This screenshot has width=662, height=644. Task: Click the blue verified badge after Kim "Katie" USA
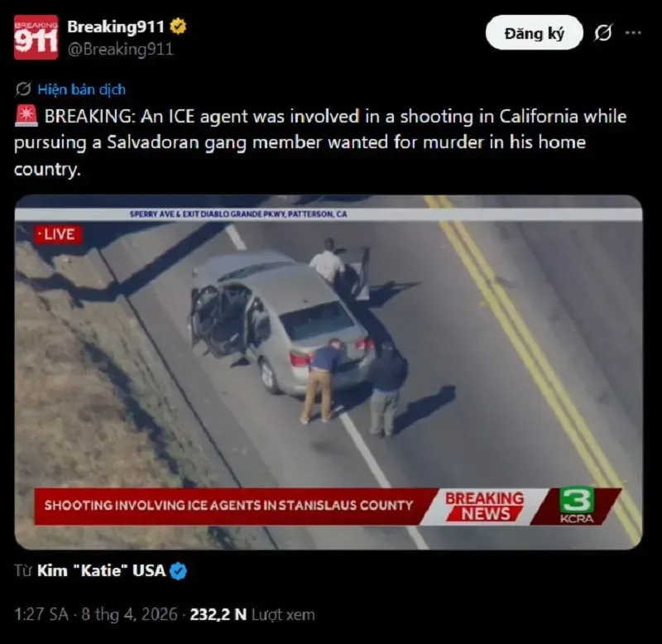(178, 571)
